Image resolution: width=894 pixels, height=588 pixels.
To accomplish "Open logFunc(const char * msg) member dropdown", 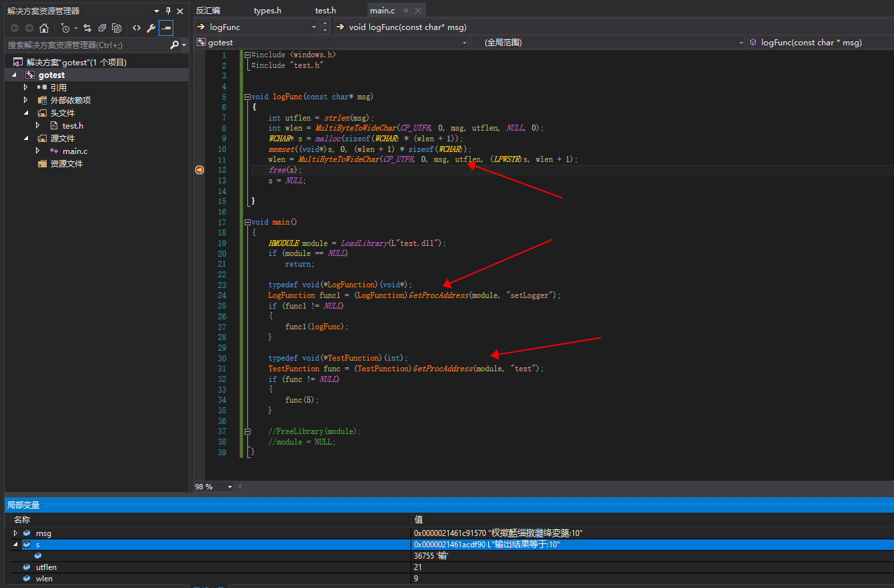I will coord(820,42).
